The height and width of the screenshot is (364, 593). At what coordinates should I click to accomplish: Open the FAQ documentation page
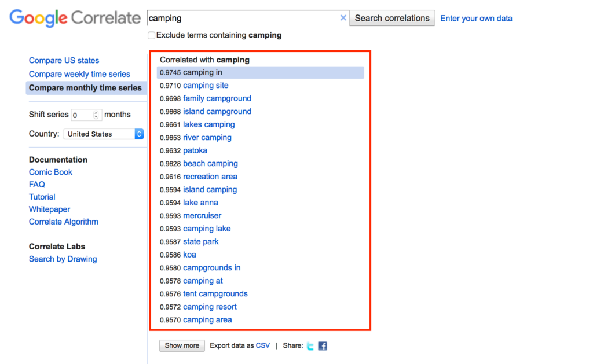36,184
